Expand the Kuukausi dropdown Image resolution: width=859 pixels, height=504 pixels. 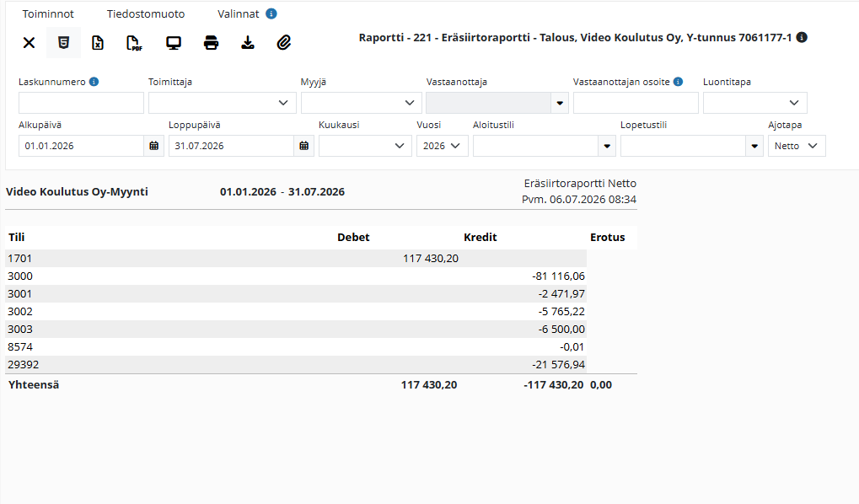[x=365, y=146]
